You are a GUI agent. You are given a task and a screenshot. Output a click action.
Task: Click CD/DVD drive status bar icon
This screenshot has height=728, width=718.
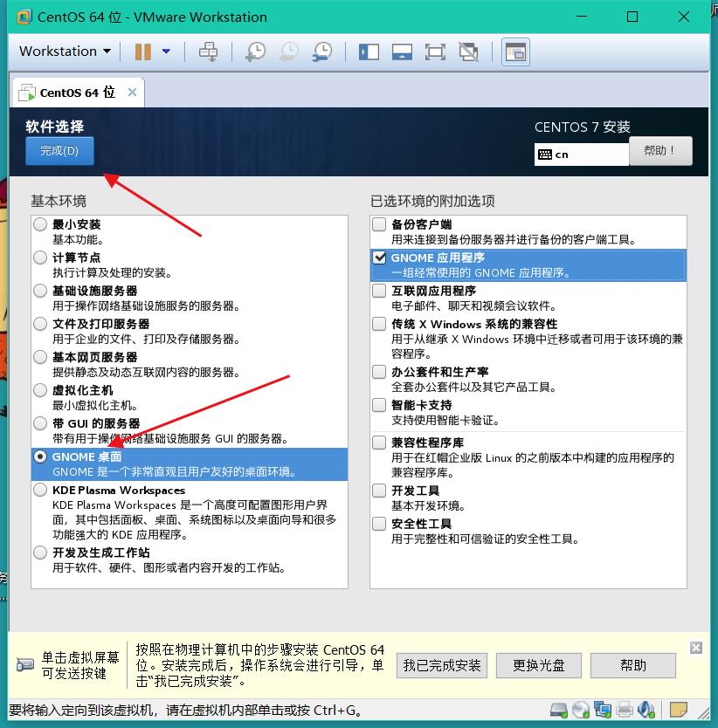tap(581, 710)
